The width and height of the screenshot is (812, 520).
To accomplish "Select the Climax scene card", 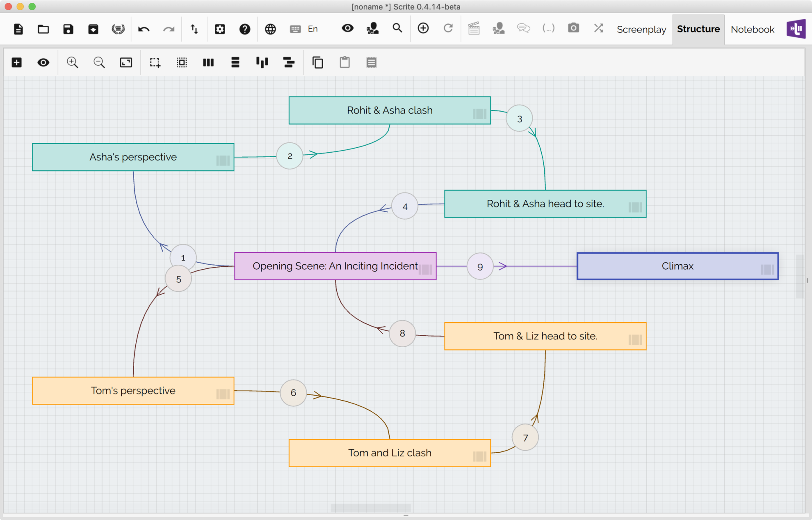I will pos(677,266).
